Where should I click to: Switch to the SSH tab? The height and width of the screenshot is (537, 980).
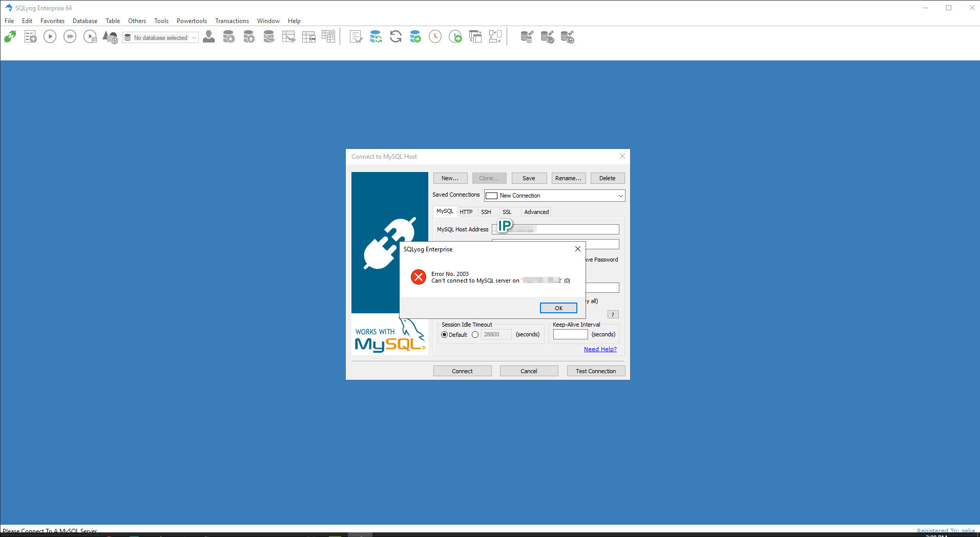point(486,211)
